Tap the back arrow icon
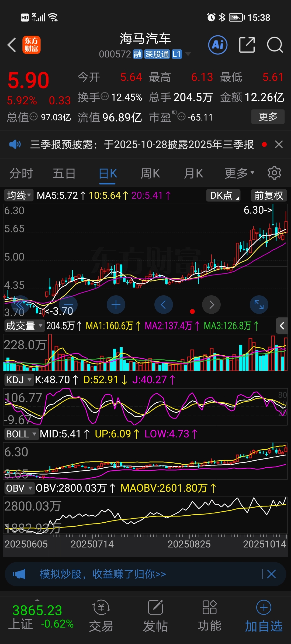Image resolution: width=291 pixels, height=644 pixels. point(12,45)
